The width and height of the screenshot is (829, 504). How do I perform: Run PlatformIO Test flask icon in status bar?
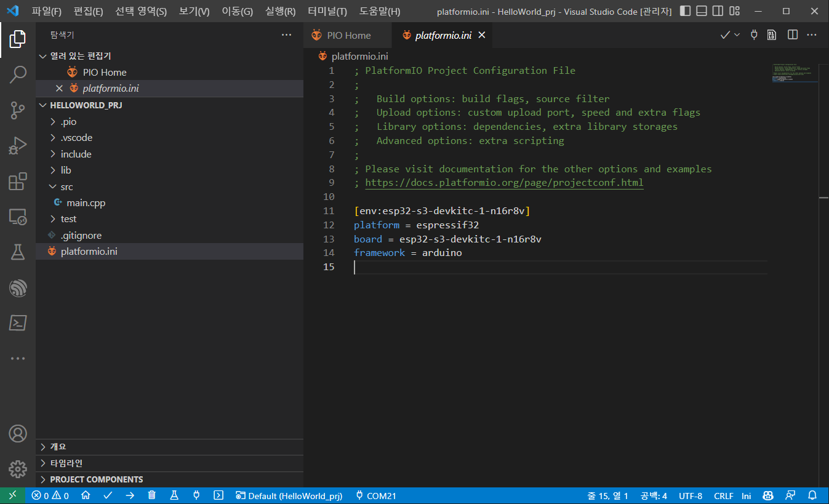point(174,495)
